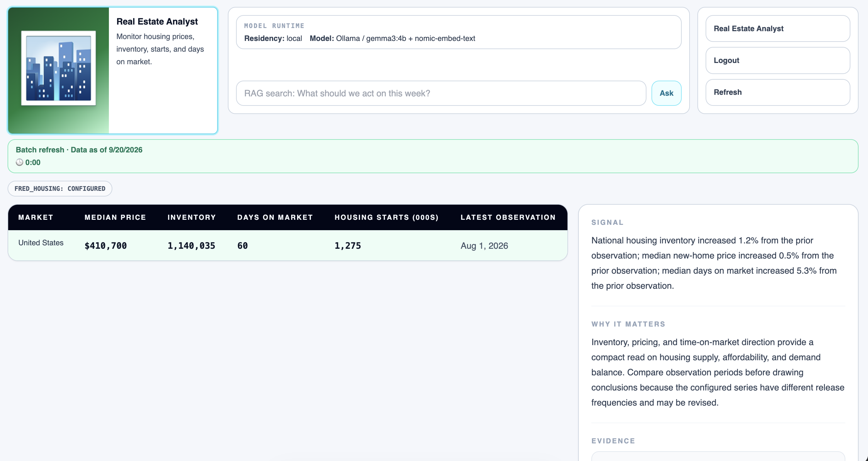Select the FRED_HOUSING: CONFIGURED status chip

click(60, 189)
